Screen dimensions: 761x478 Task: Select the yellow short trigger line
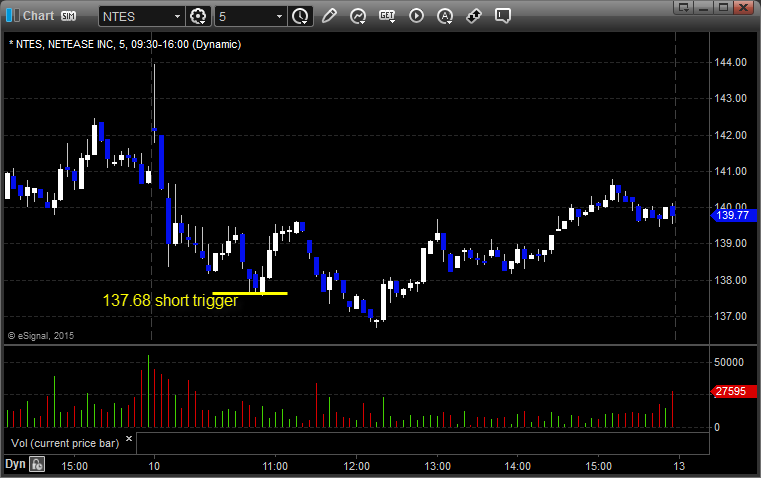pyautogui.click(x=250, y=293)
